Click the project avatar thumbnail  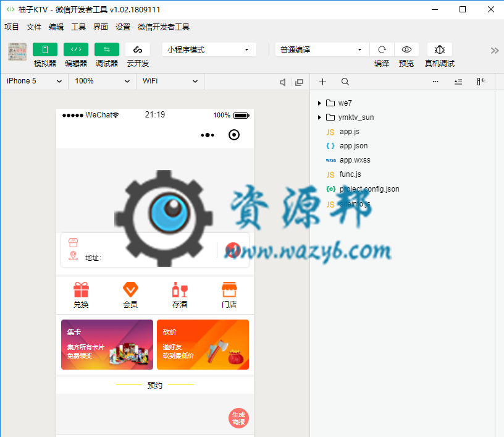click(17, 52)
